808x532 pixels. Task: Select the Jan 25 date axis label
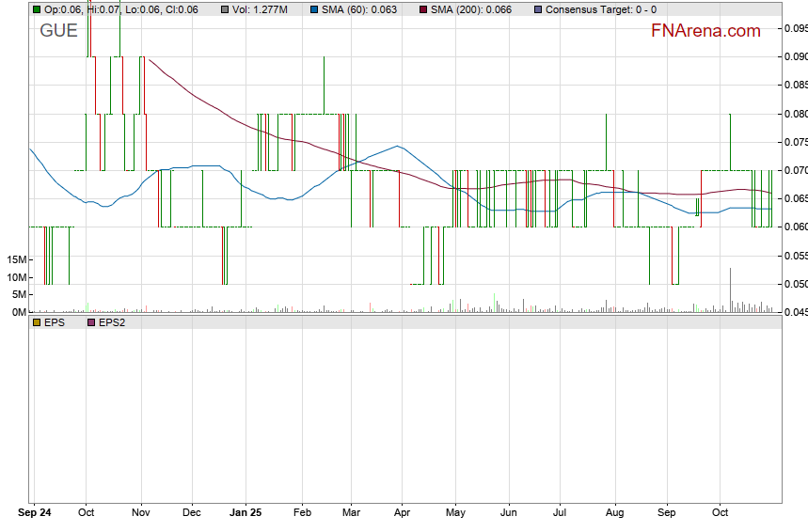(246, 513)
